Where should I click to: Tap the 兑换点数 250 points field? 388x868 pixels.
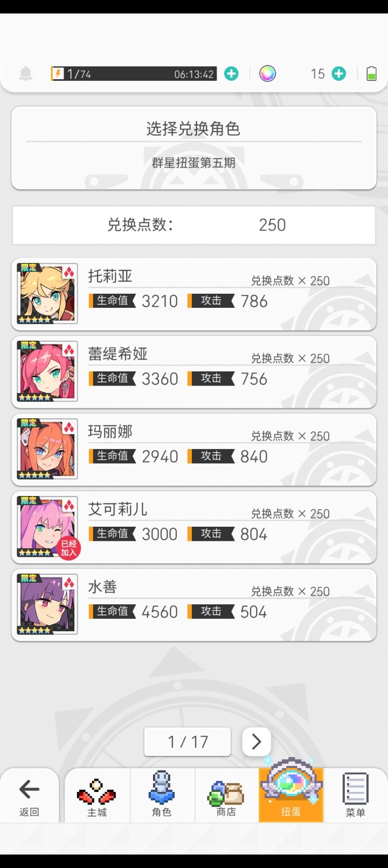[x=194, y=225]
